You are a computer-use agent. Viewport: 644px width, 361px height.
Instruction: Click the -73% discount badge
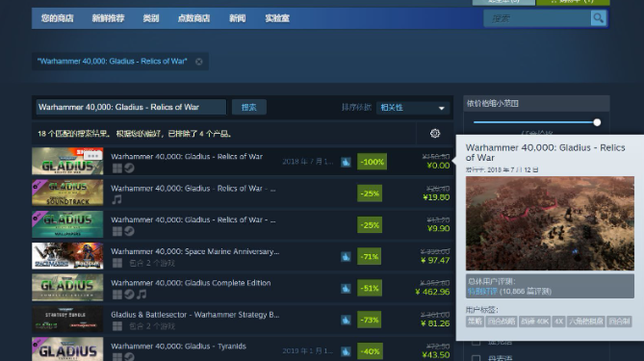[370, 320]
